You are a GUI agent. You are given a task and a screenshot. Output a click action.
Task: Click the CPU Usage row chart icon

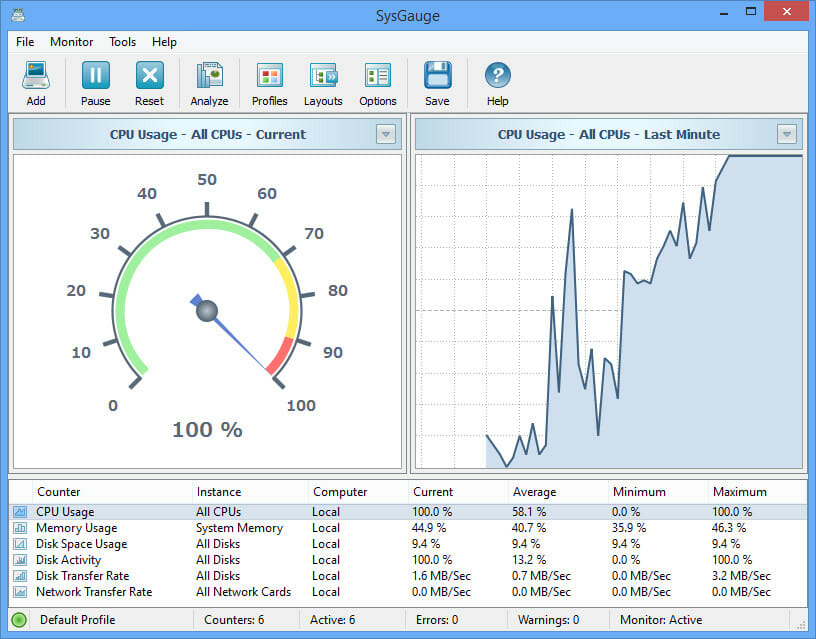point(20,512)
